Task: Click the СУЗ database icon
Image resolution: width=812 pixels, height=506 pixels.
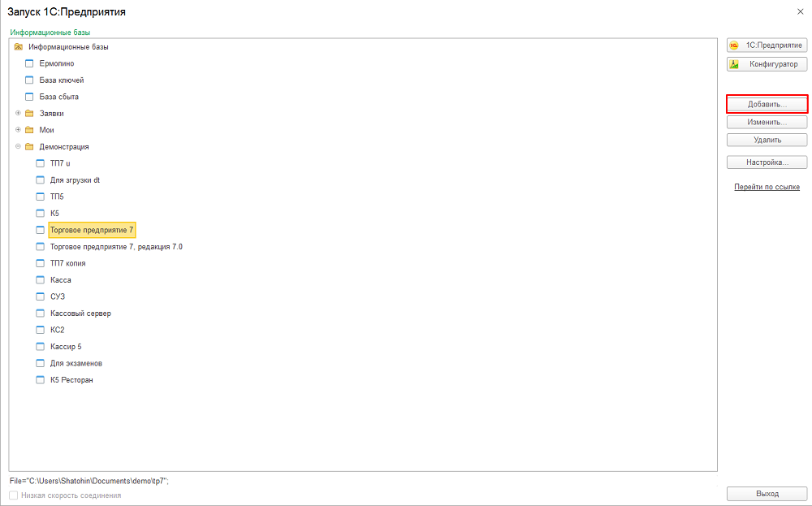Action: (41, 296)
